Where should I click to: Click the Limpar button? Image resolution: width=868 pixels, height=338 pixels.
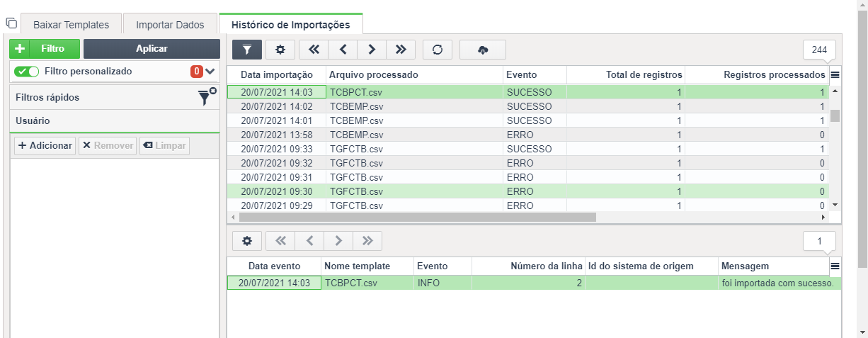(x=164, y=145)
